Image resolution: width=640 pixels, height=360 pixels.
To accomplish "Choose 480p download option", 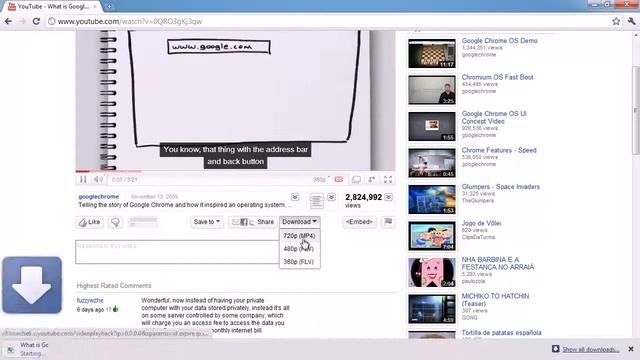I will [x=299, y=249].
